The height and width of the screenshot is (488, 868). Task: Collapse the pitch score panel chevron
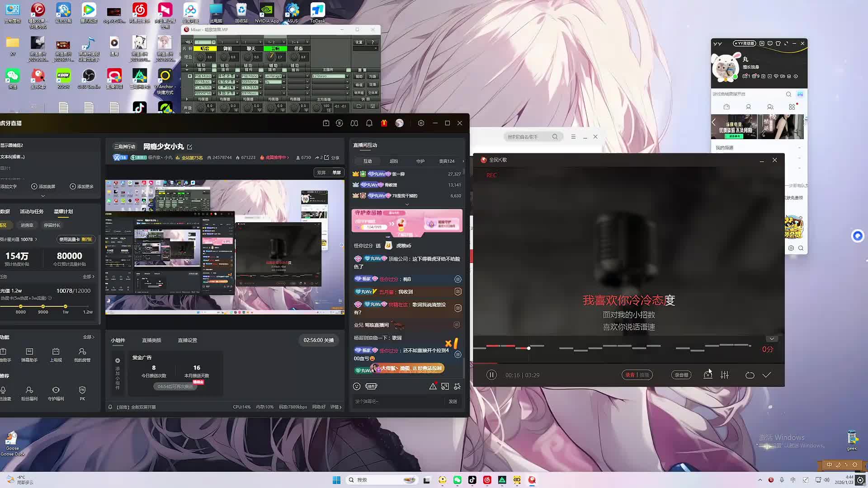tap(772, 339)
